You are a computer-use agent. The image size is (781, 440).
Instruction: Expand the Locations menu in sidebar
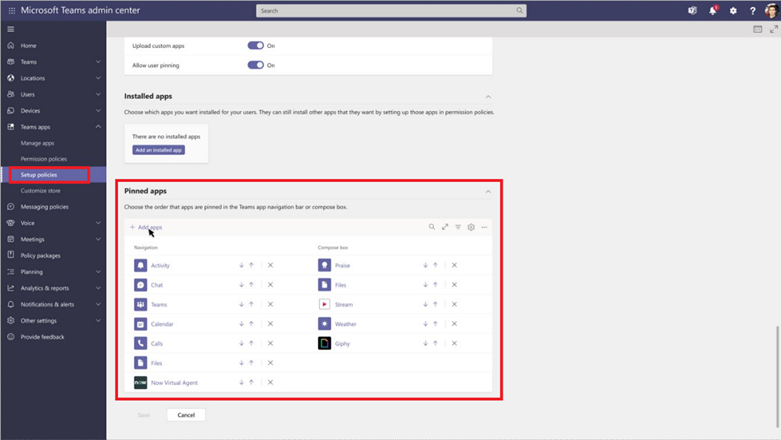98,78
